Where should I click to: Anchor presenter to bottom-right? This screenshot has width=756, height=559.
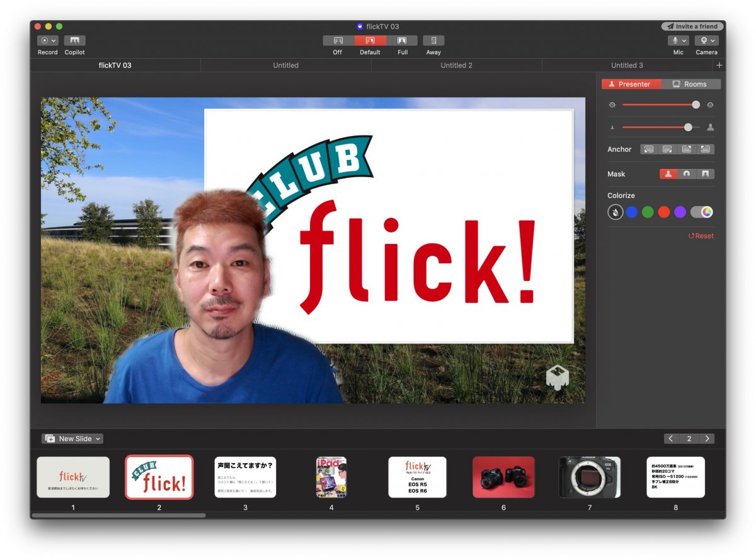pos(668,149)
